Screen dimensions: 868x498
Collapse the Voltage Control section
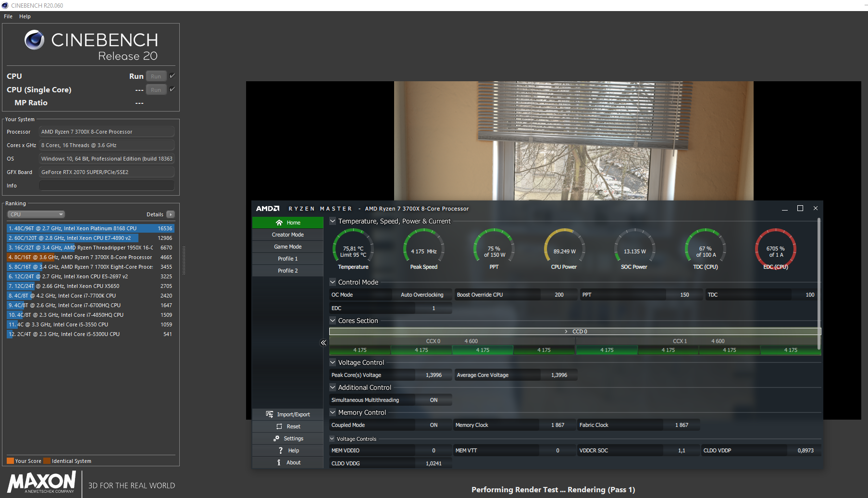(333, 362)
